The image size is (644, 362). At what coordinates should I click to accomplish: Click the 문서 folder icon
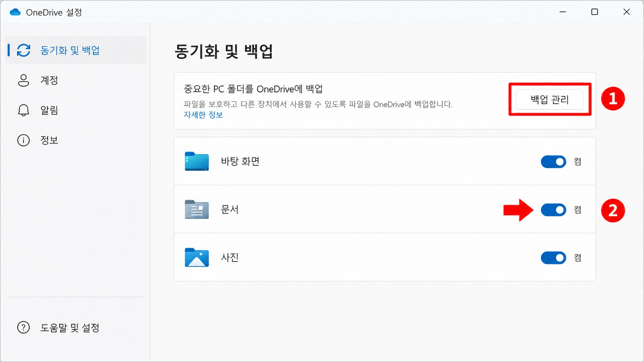[x=197, y=209]
